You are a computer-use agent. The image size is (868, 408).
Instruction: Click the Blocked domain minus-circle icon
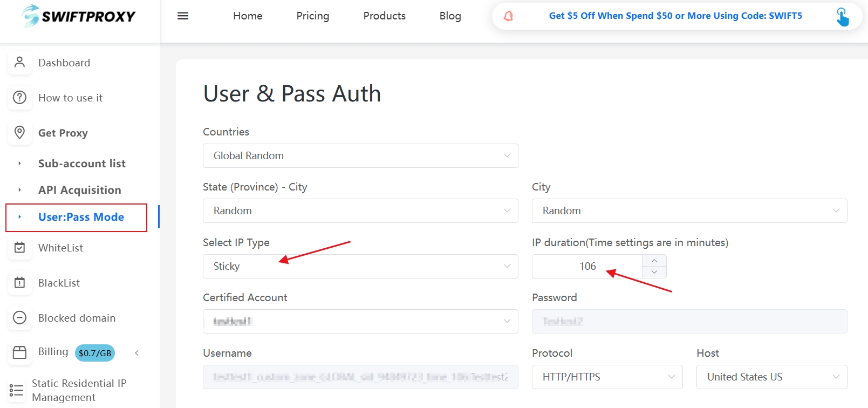(20, 318)
